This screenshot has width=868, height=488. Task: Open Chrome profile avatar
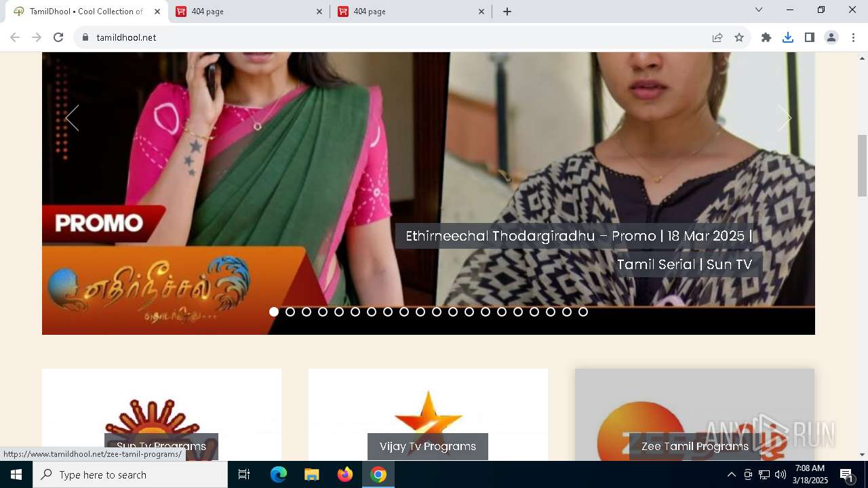click(831, 37)
